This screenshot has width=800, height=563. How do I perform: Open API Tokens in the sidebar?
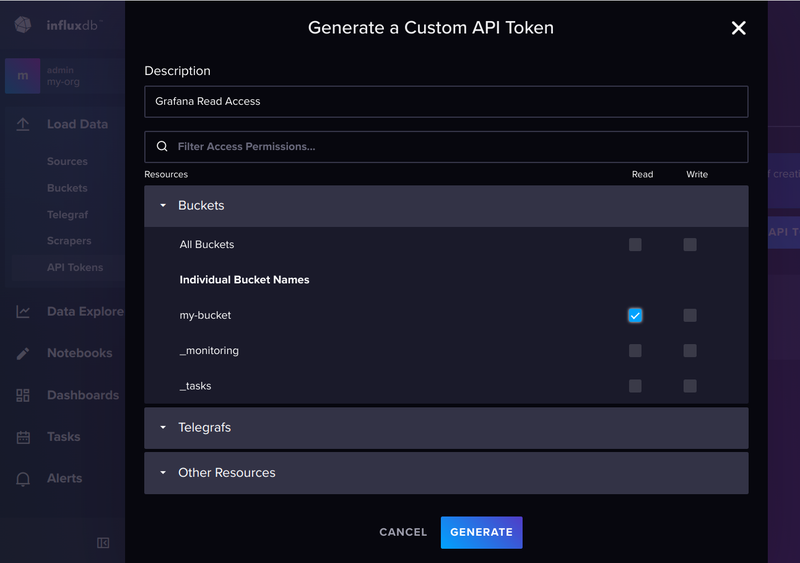pos(75,267)
